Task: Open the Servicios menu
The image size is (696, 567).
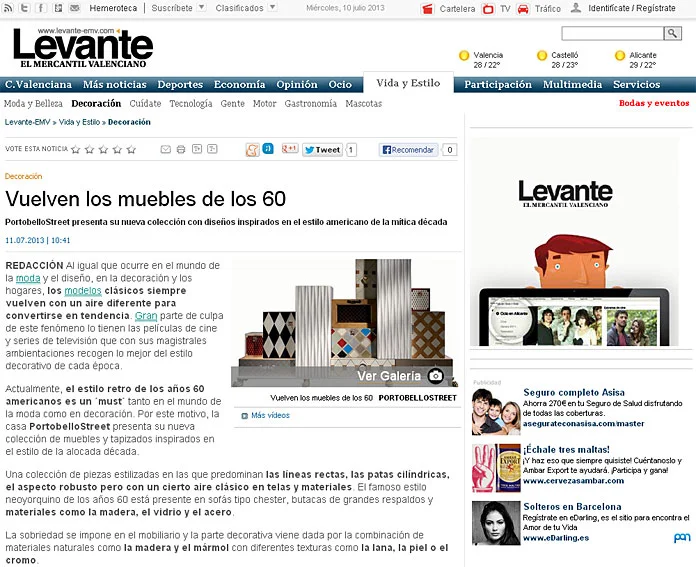Action: [637, 84]
